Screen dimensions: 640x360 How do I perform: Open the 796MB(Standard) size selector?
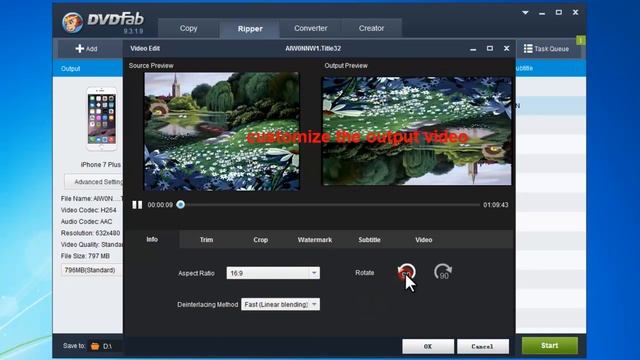point(92,270)
